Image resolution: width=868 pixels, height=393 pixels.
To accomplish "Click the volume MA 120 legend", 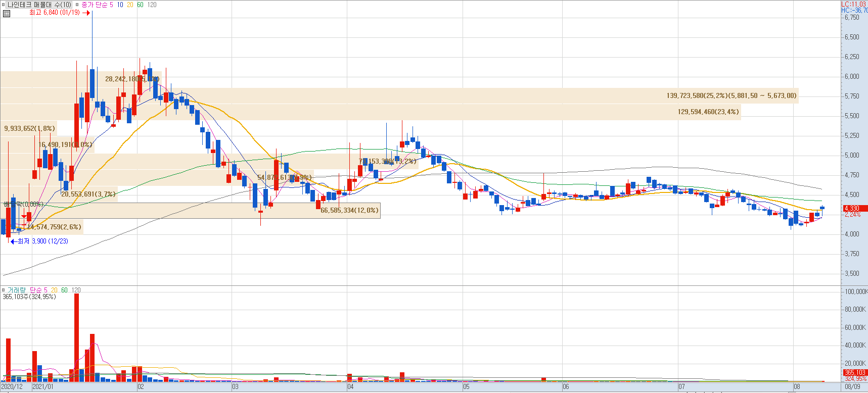I will 76,290.
